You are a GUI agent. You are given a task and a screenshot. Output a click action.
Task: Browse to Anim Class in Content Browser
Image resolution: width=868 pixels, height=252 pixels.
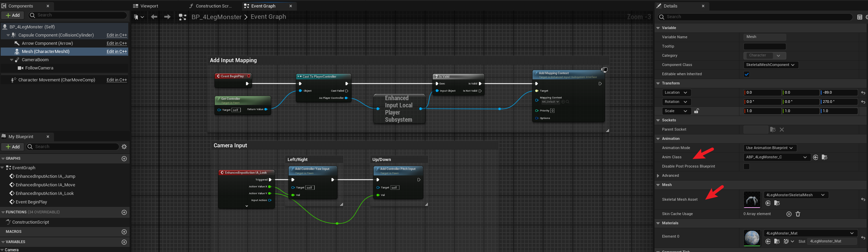[x=825, y=157]
